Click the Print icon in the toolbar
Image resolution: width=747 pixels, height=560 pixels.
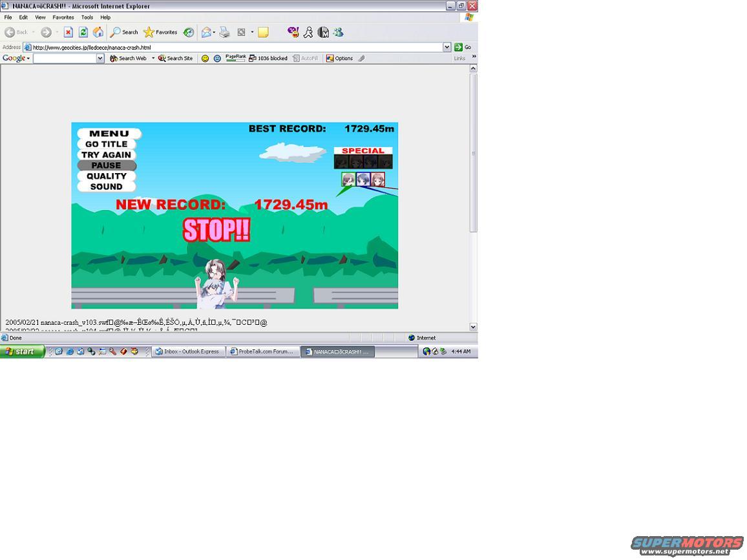[224, 32]
